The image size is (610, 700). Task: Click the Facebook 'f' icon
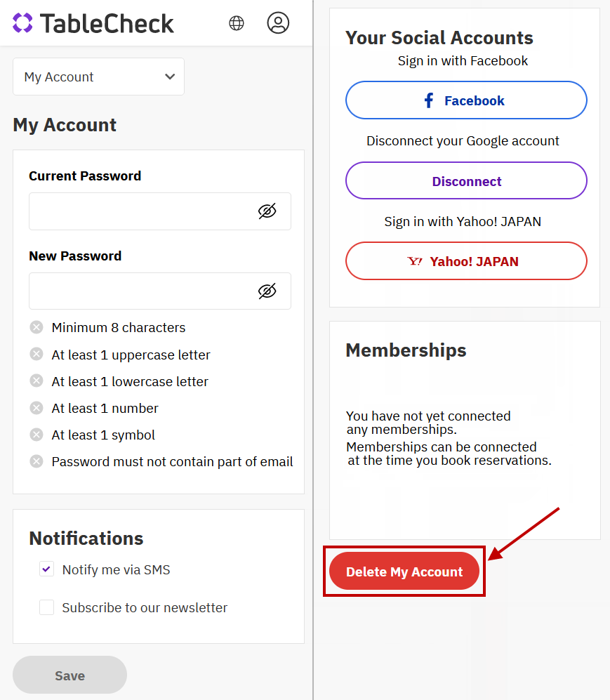[x=429, y=100]
